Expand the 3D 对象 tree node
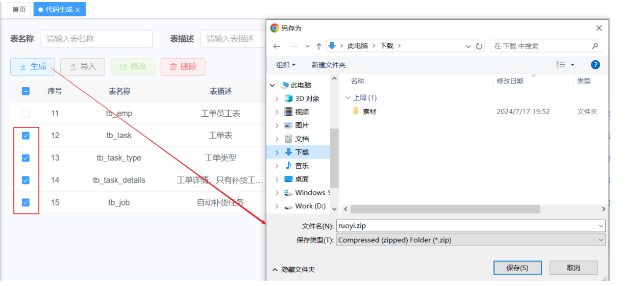This screenshot has width=644, height=286. (x=277, y=98)
